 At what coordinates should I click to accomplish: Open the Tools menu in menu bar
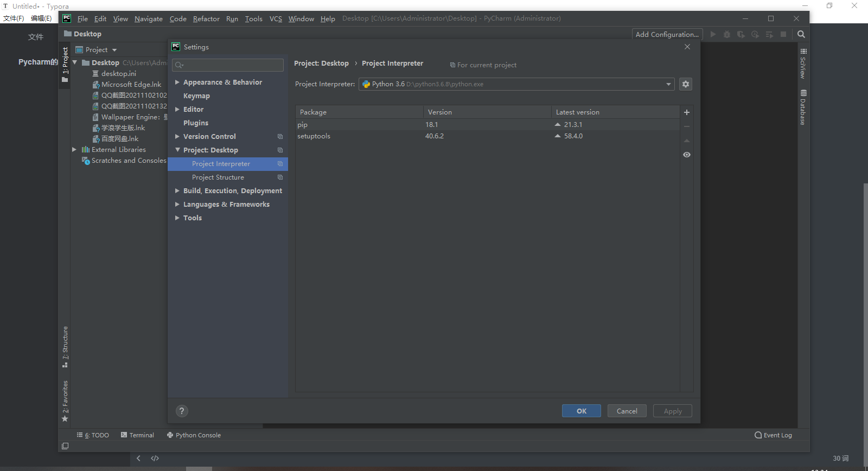point(253,18)
